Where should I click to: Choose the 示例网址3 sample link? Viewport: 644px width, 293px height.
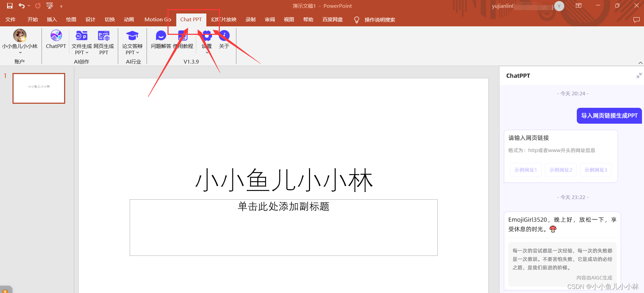[596, 170]
